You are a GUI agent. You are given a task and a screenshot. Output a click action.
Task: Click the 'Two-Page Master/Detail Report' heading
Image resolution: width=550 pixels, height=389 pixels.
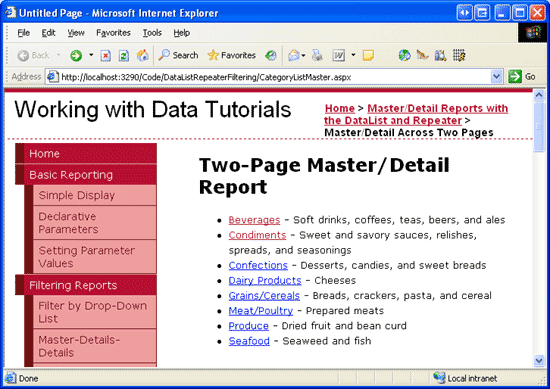point(324,176)
